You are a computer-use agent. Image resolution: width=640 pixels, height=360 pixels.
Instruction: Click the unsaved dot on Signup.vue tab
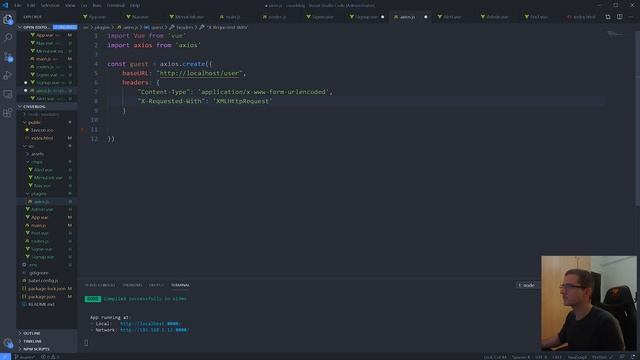pos(382,17)
